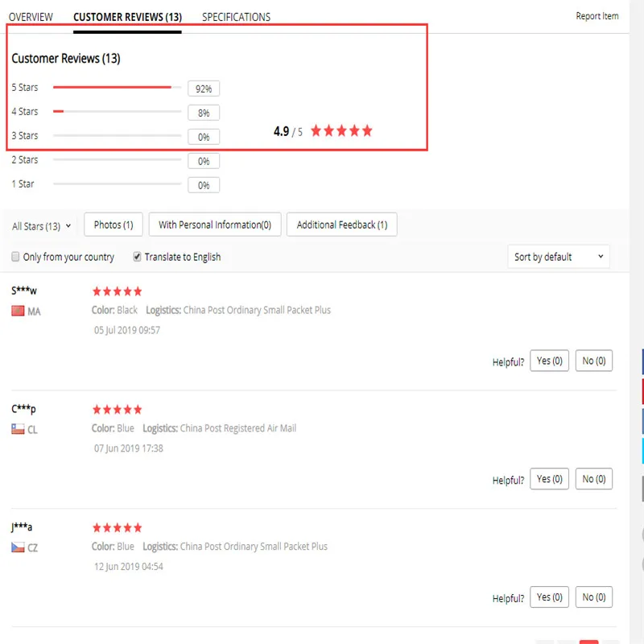This screenshot has height=644, width=644.
Task: Filter reviews by Photos (1)
Action: point(114,225)
